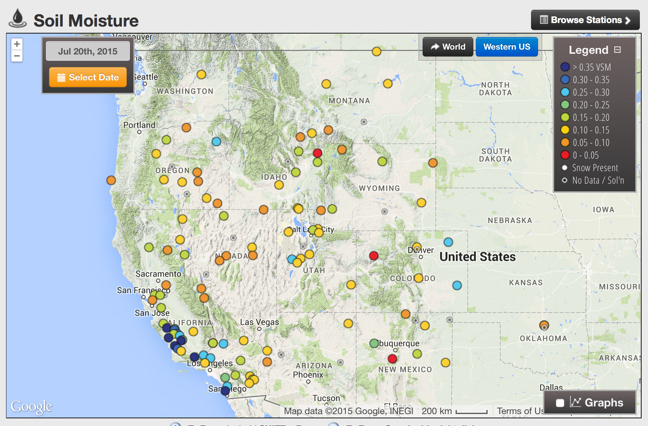Collapse the Legend panel

tap(618, 50)
